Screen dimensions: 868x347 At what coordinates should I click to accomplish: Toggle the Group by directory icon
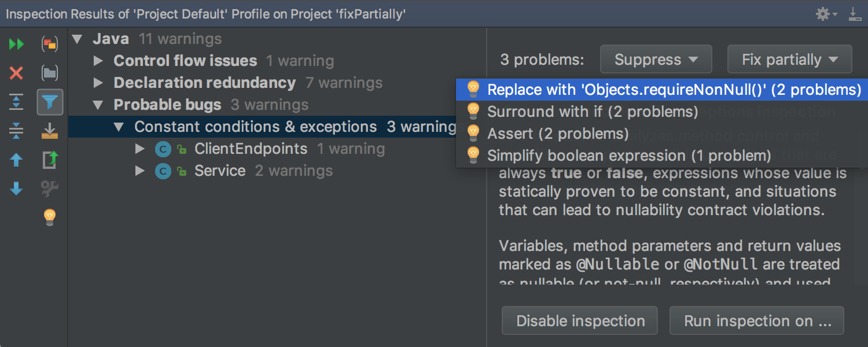coord(50,73)
